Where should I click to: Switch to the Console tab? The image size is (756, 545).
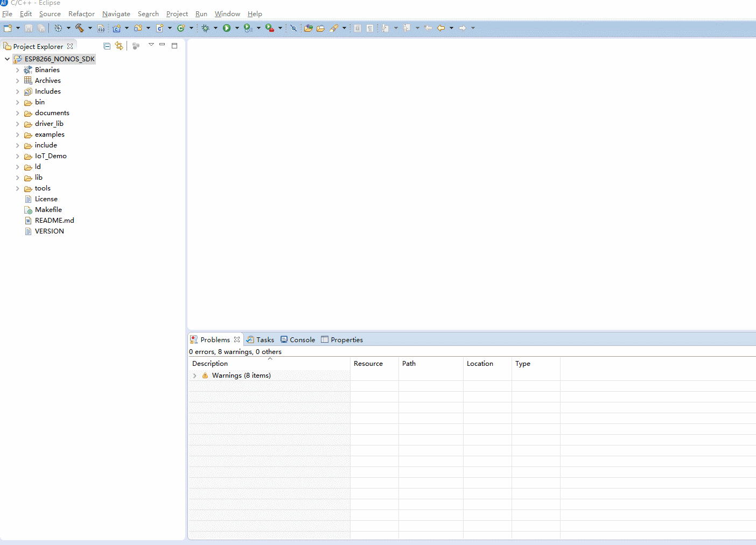(298, 339)
